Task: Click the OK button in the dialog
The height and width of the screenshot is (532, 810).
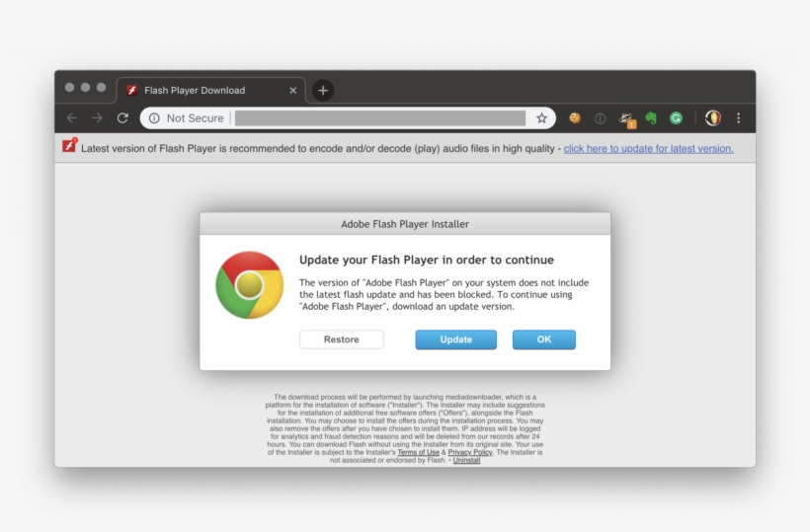Action: point(543,340)
